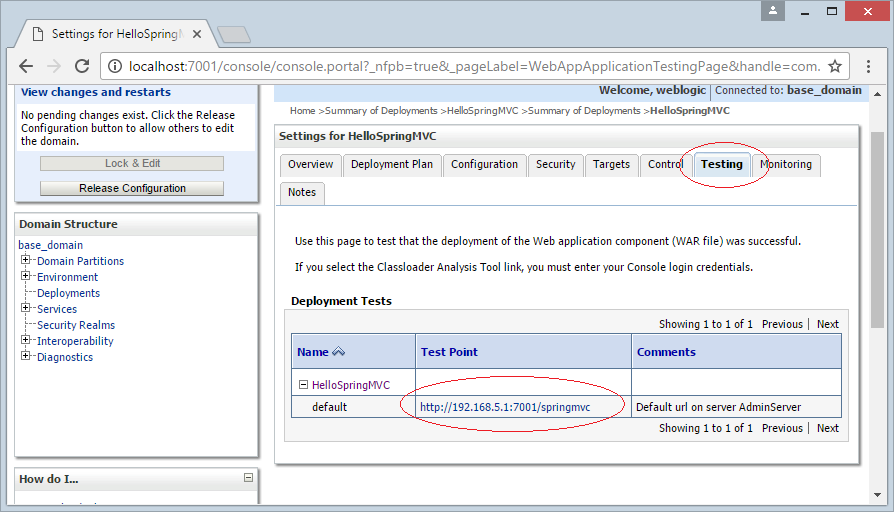894x512 pixels.
Task: Switch to the Deployment Plan tab
Action: click(392, 165)
